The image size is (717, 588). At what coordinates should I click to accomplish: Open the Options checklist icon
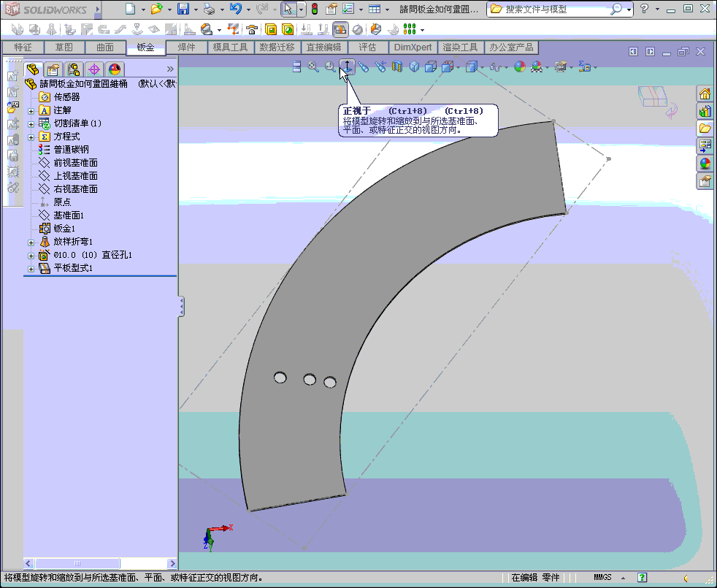tap(348, 9)
